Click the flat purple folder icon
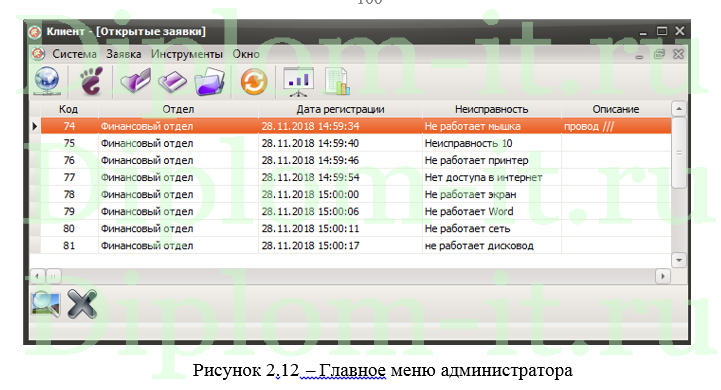 tap(172, 82)
